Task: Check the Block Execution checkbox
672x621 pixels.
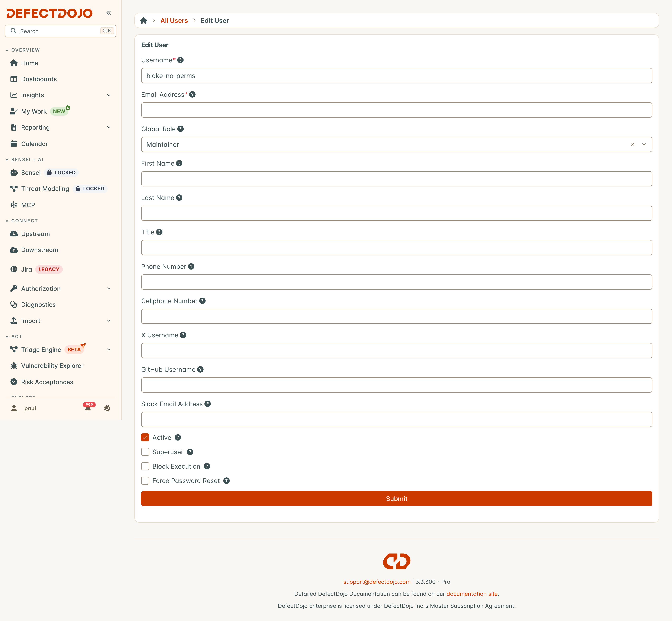Action: click(x=145, y=466)
